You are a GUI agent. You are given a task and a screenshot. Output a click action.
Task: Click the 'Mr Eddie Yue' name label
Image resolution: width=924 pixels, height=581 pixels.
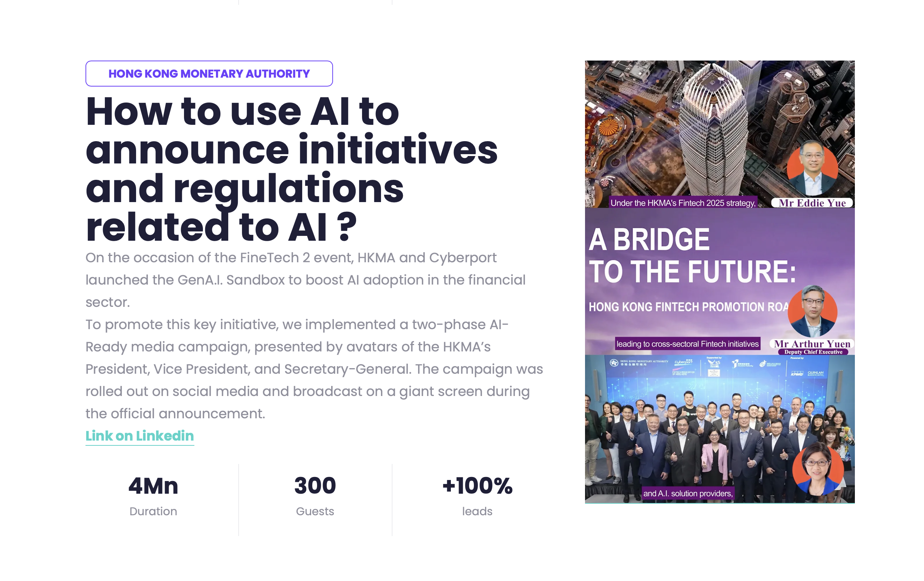[x=812, y=203]
